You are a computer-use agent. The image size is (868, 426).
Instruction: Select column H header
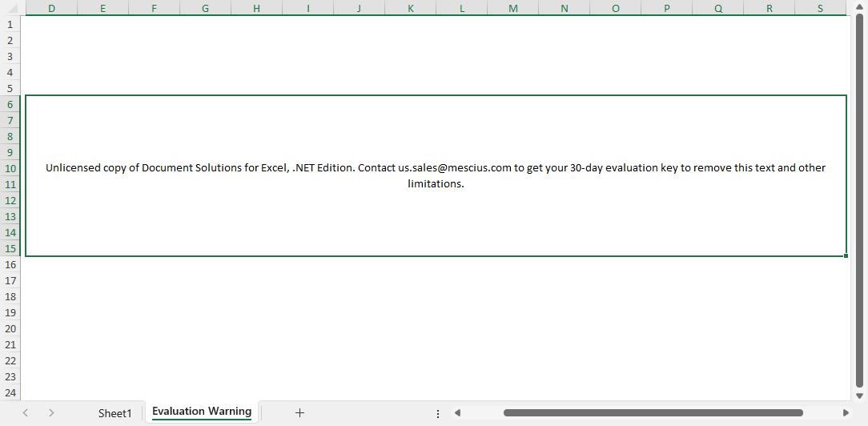tap(256, 8)
